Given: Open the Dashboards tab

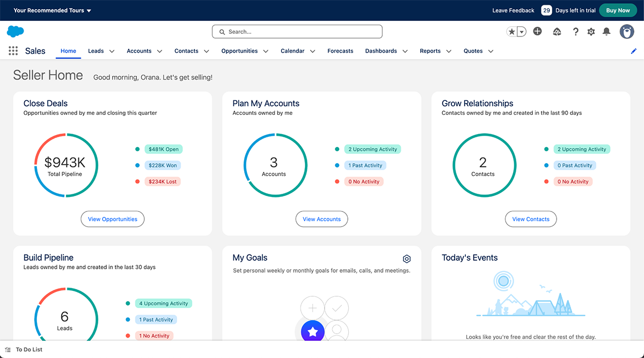Looking at the screenshot, I should pos(380,51).
